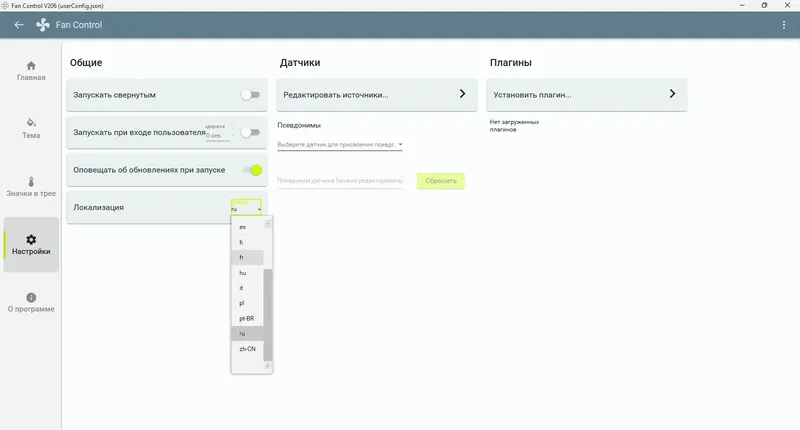Click the startup delay seconds field
800x430 pixels.
click(218, 136)
